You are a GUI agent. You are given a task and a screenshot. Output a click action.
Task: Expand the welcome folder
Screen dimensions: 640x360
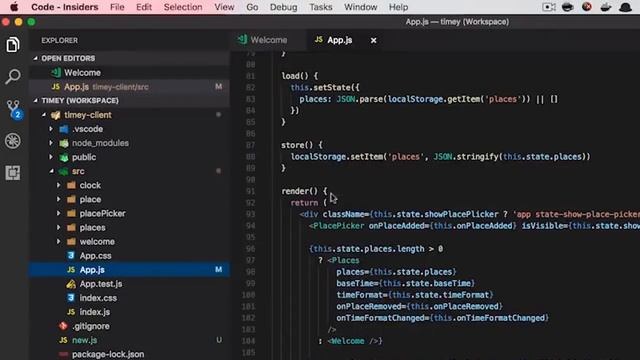(59, 242)
